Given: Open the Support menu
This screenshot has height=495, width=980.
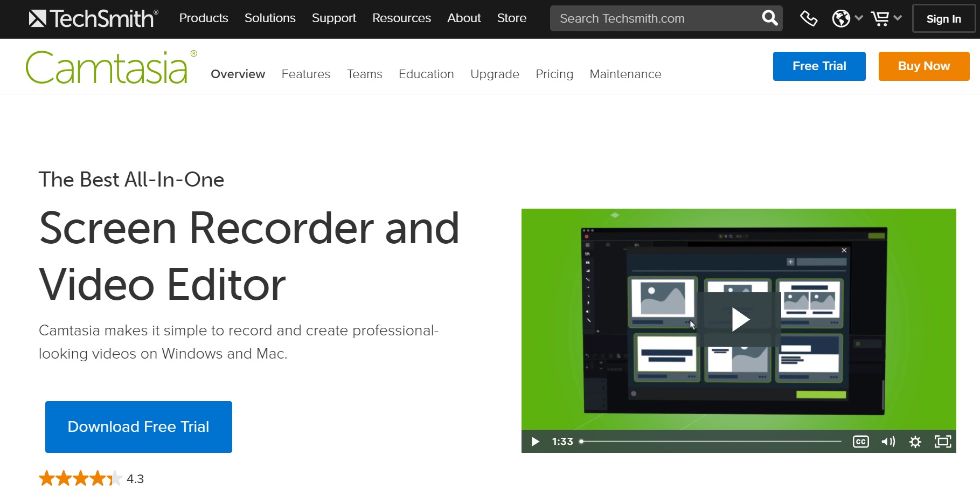Looking at the screenshot, I should [x=334, y=18].
